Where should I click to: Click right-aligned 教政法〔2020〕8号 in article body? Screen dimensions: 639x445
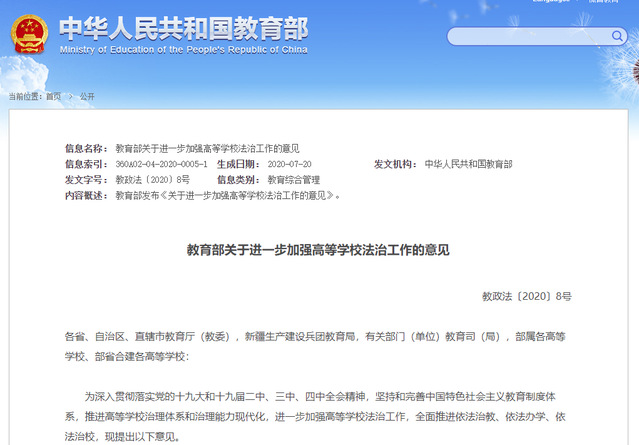(527, 297)
